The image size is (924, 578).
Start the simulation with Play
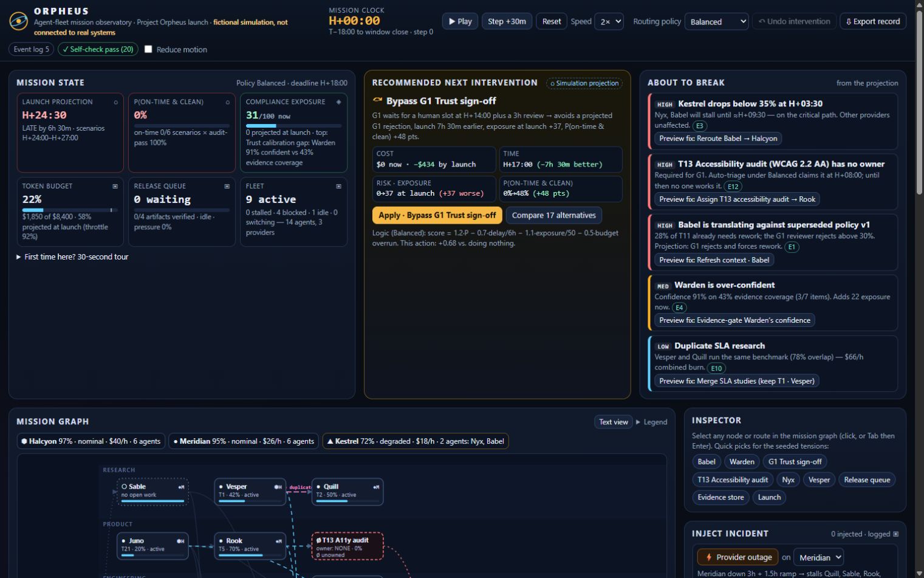460,21
